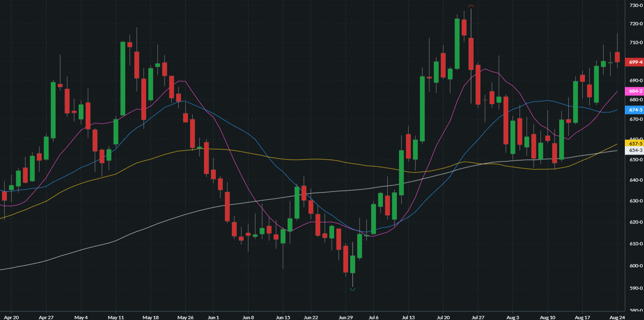Select the May 26 date label
This screenshot has height=320, width=644.
pyautogui.click(x=185, y=317)
